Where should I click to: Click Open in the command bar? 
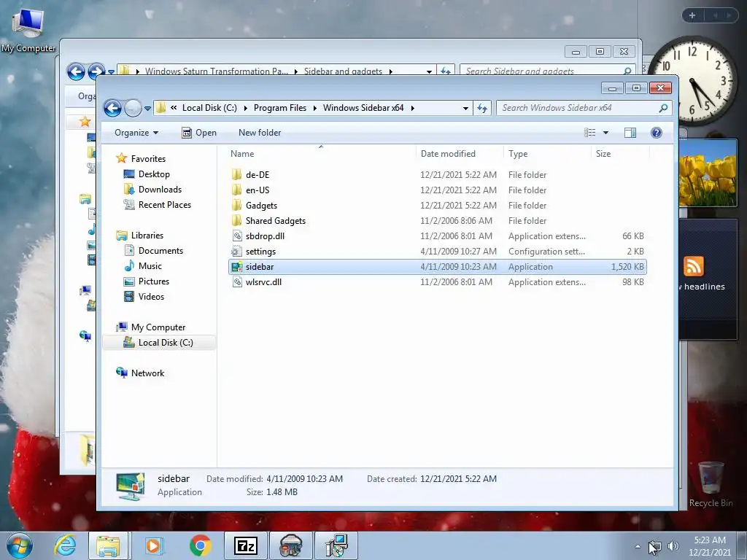(199, 133)
